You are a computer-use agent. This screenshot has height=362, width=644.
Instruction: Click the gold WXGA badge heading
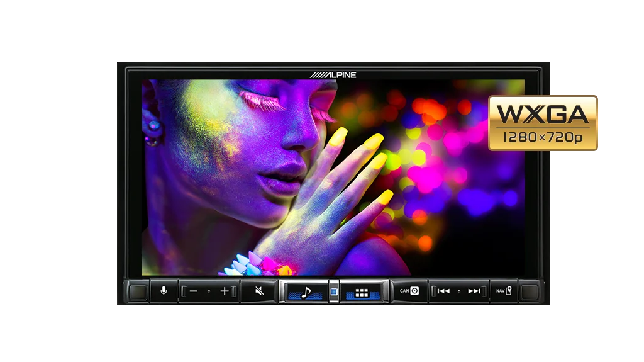pyautogui.click(x=543, y=114)
